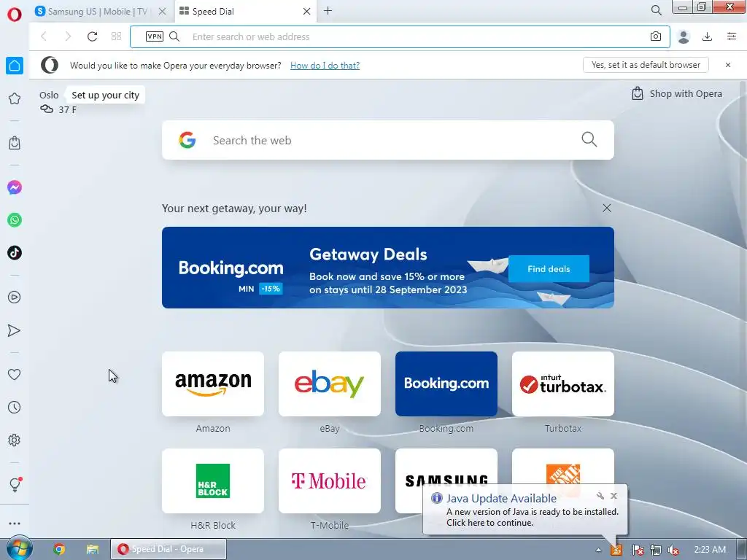Open the Player sidebar panel
The image size is (747, 560).
[15, 297]
